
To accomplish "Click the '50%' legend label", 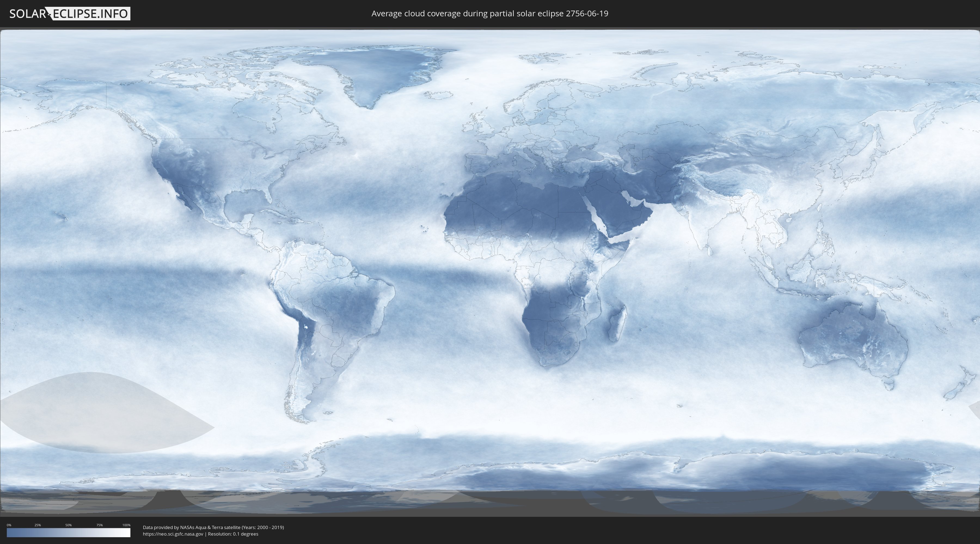I will [69, 525].
